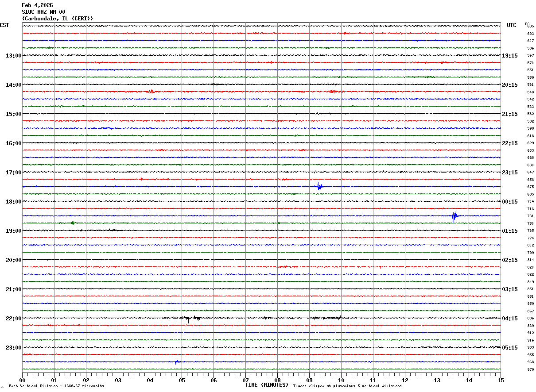Click minute tick label 08 on time axis
Screen dimensions: 536x392
click(277, 380)
